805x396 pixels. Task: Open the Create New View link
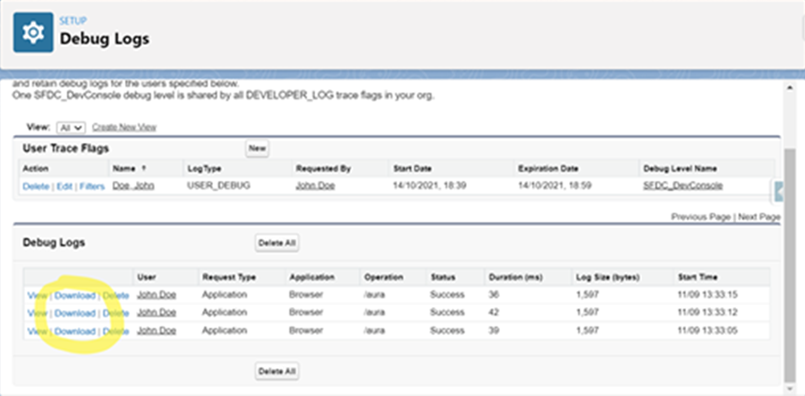124,127
